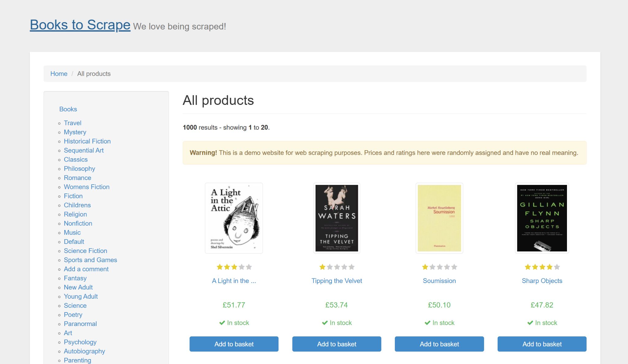
Task: Click the star rating under Tipping the Velvet
Action: 337,267
